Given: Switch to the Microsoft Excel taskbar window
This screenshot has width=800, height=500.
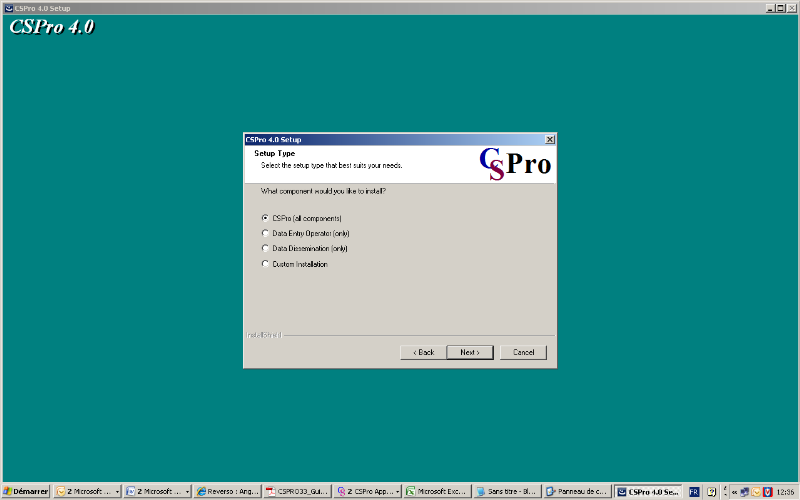Looking at the screenshot, I should (x=437, y=491).
